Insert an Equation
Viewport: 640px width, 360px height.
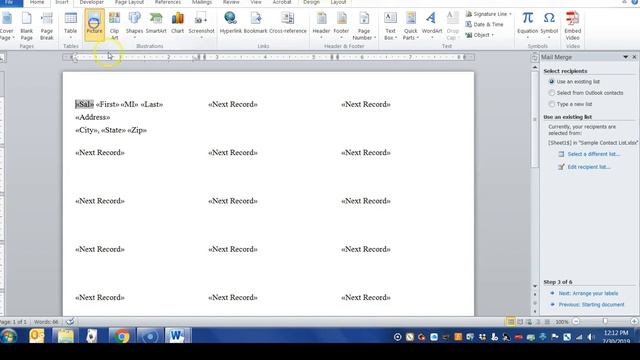click(527, 25)
